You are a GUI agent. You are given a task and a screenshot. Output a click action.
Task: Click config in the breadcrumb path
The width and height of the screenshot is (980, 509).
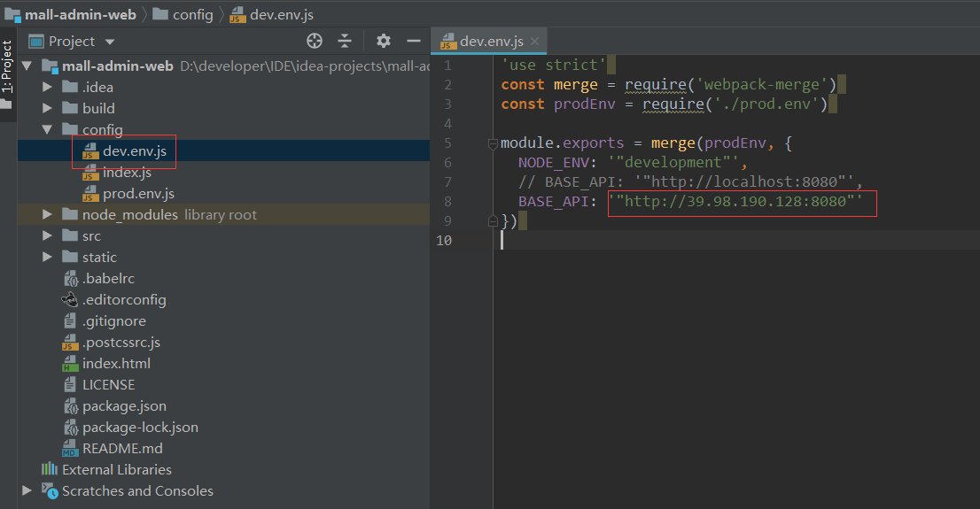[x=192, y=14]
